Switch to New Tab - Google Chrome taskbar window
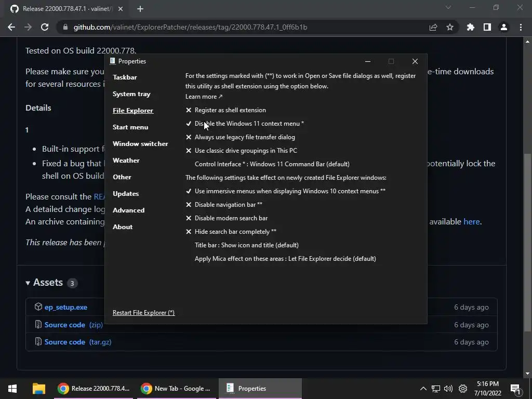 coord(177,389)
